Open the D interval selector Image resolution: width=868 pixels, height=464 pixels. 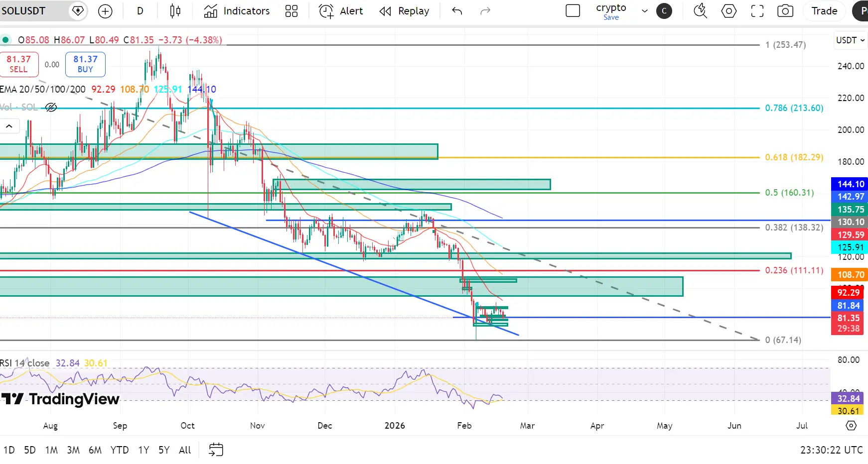click(x=140, y=11)
